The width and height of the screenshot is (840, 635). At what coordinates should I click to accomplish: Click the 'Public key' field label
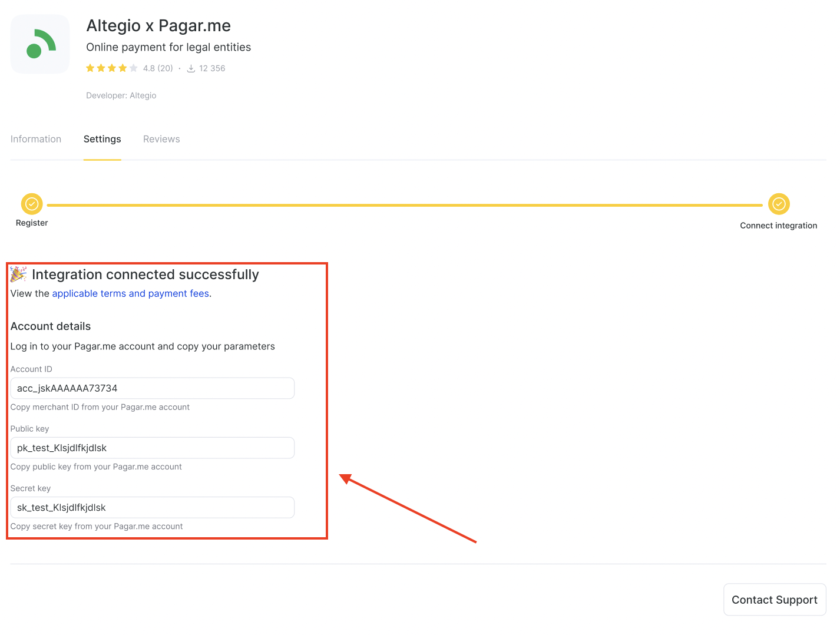(29, 429)
